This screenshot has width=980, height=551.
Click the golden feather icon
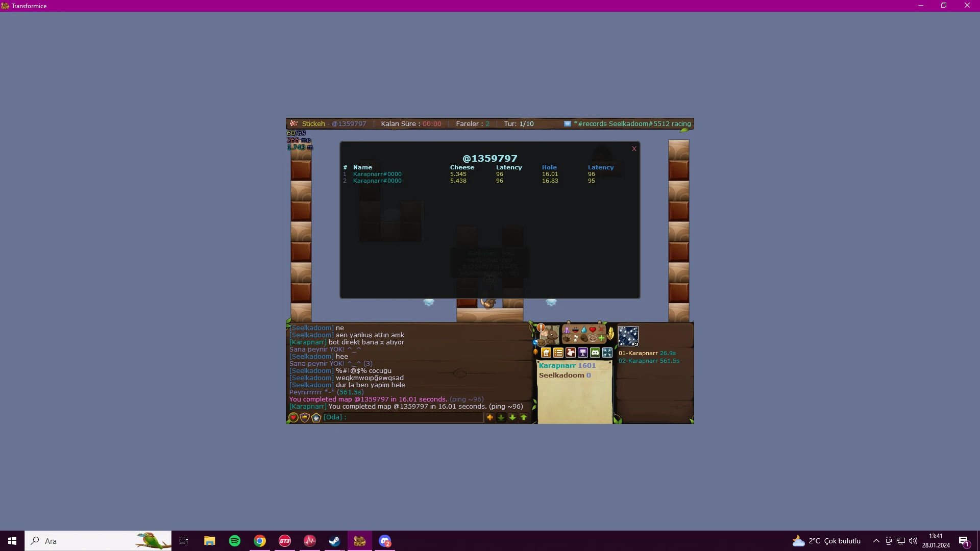point(610,334)
